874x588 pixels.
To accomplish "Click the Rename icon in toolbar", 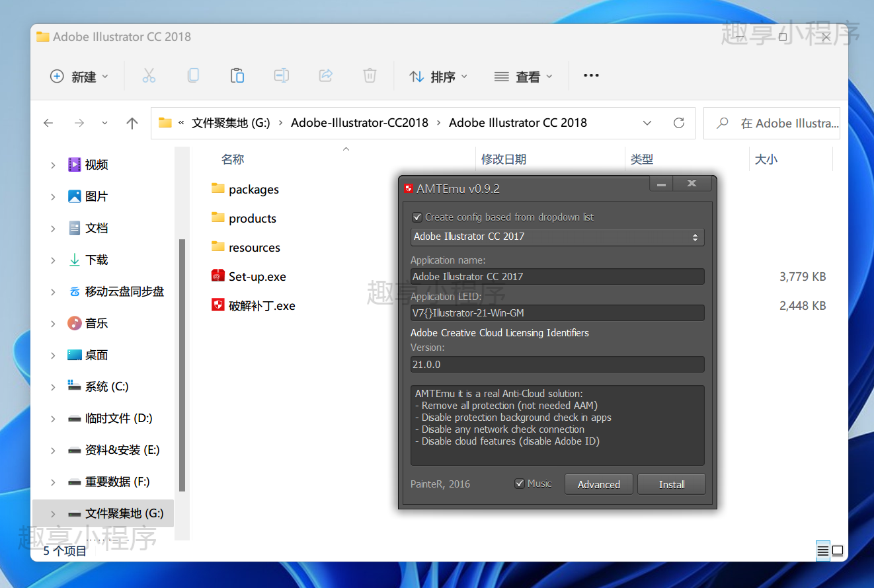I will (282, 76).
